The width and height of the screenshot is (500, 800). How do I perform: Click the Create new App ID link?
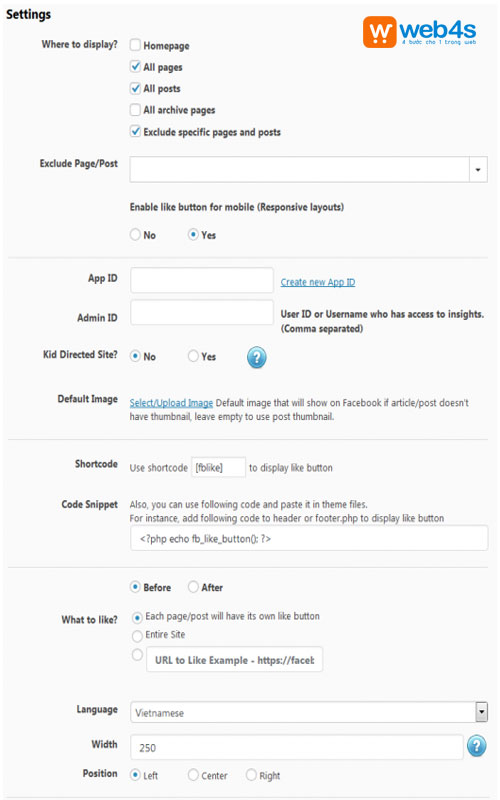(x=318, y=282)
